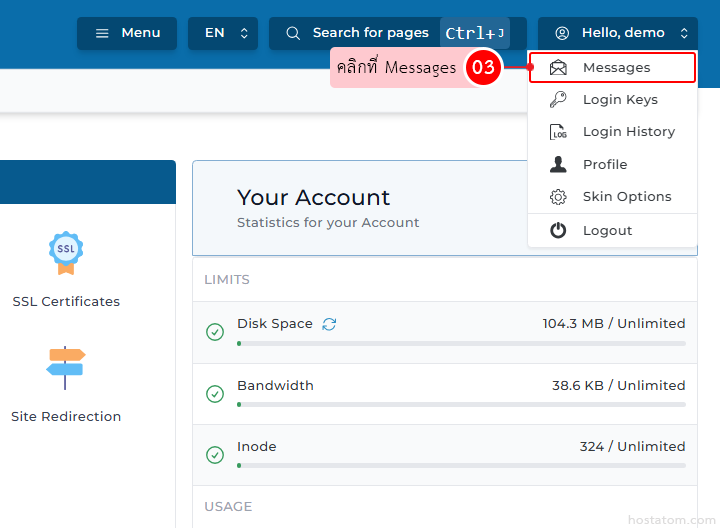Click the Login History log icon
The image size is (720, 528).
558,132
